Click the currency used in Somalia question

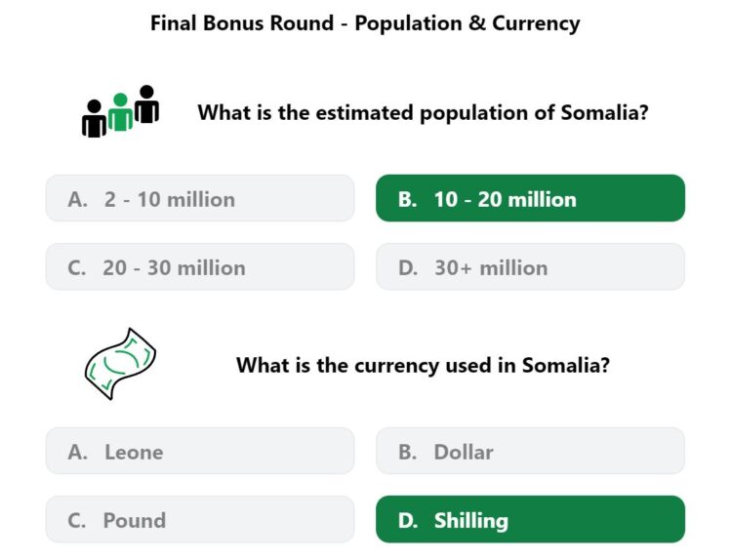[x=423, y=365]
